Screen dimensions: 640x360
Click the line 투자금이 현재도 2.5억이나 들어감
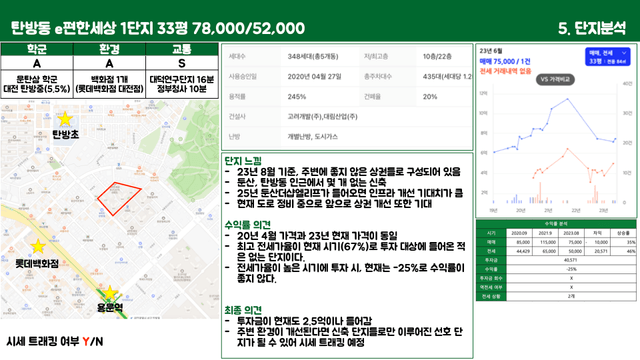pyautogui.click(x=304, y=321)
